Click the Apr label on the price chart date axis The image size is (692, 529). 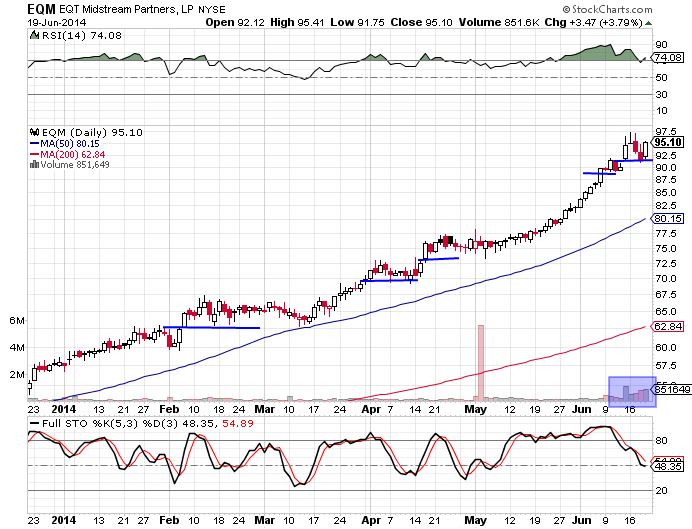tap(371, 409)
